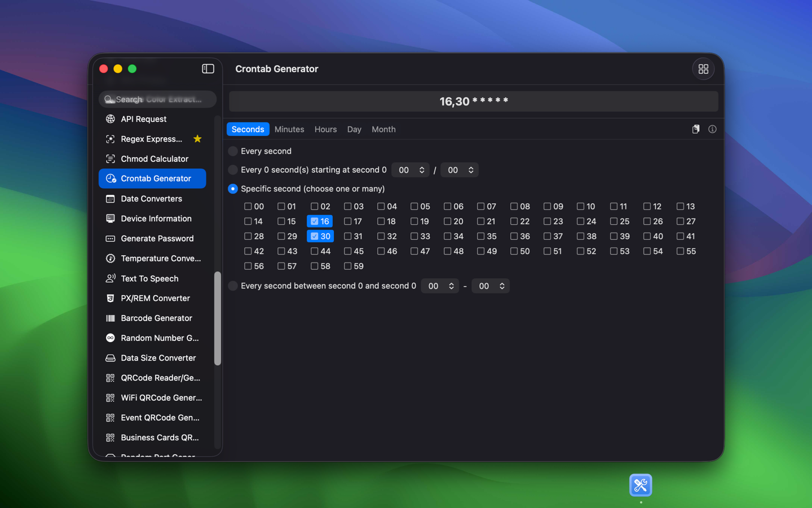Check the second 08 checkbox
812x508 pixels.
[514, 207]
